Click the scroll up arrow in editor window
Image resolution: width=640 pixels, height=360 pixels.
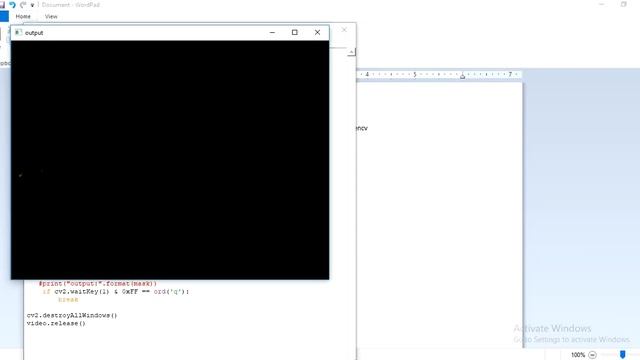(351, 52)
